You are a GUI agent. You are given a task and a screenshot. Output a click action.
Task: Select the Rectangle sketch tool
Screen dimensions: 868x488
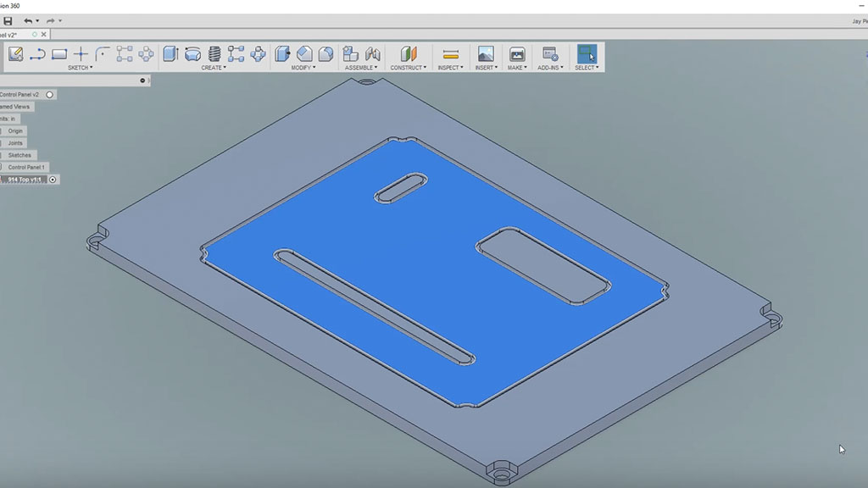point(59,54)
